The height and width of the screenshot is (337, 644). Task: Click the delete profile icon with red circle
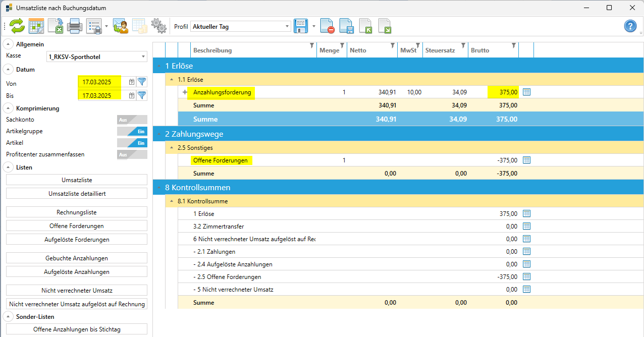(327, 26)
